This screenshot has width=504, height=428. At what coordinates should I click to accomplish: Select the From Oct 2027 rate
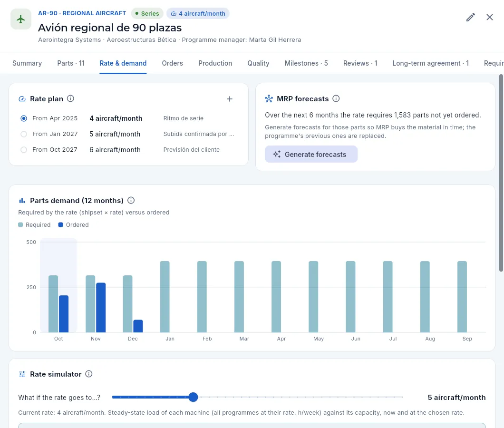pyautogui.click(x=24, y=150)
